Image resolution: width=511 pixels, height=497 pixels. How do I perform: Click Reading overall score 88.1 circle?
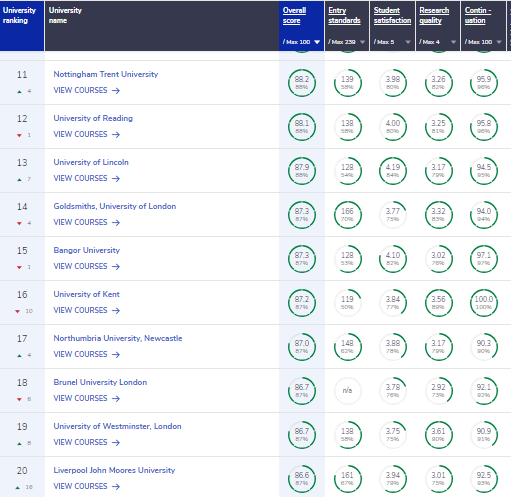click(302, 127)
